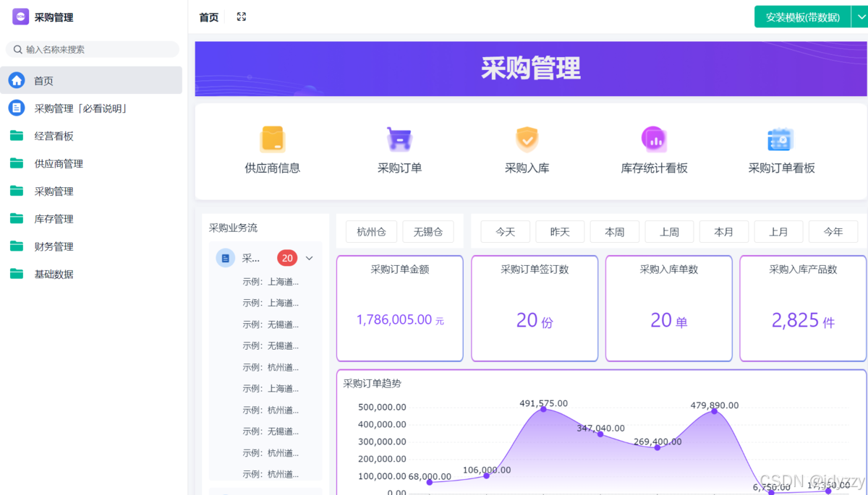Click the 479,890.00 chart data point
This screenshot has width=868, height=495.
[714, 410]
